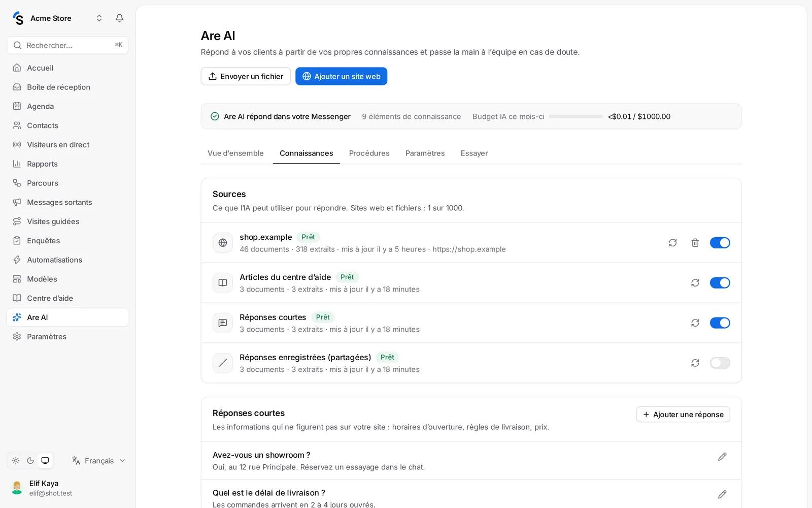
Task: Open the Agenda page
Action: point(67,107)
